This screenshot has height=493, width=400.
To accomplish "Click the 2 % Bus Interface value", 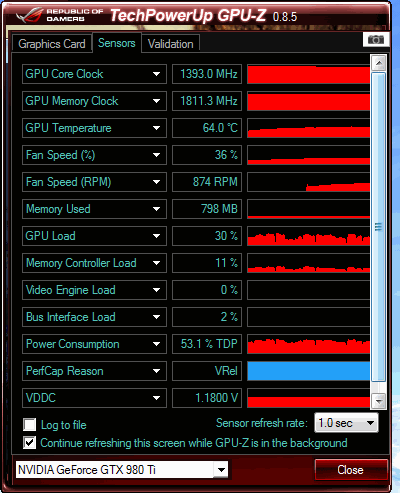I will [207, 317].
